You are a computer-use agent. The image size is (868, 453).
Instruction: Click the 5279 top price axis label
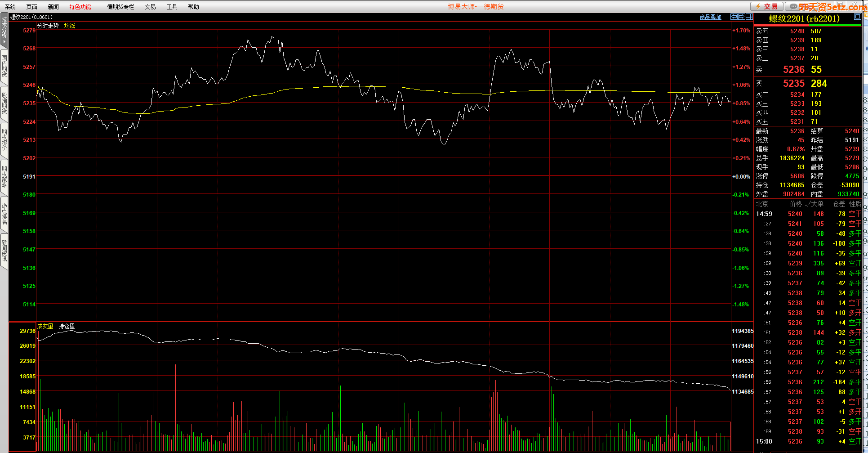29,31
